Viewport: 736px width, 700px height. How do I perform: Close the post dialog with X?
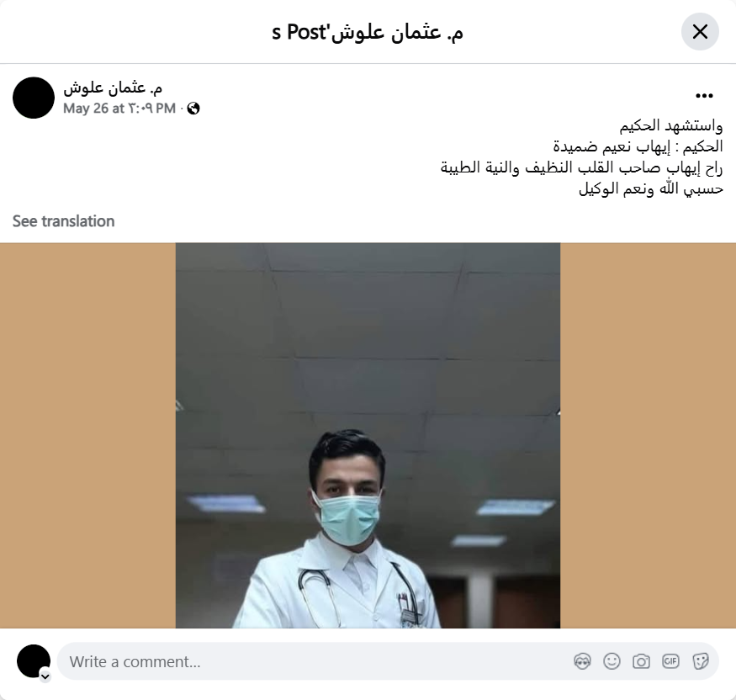click(700, 31)
